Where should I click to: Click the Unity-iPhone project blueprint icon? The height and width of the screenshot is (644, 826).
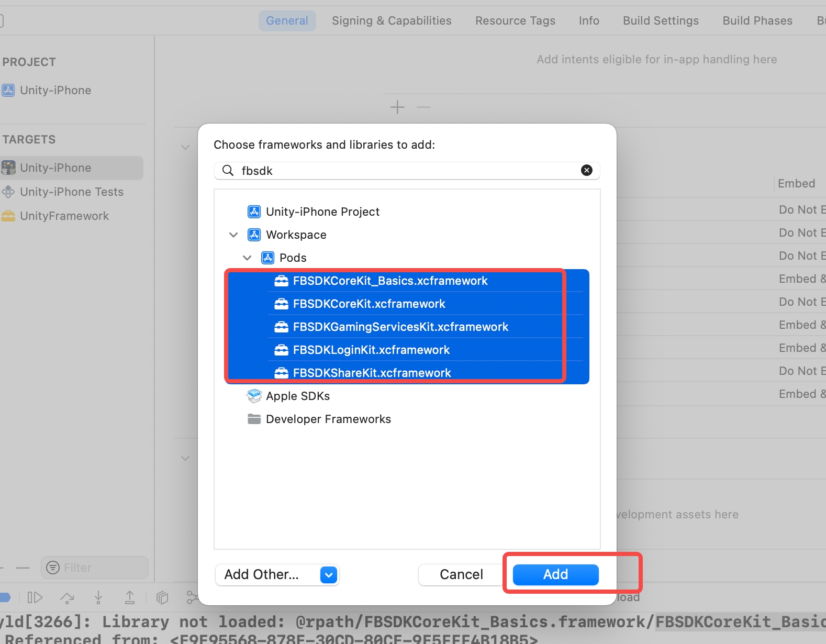(8, 90)
